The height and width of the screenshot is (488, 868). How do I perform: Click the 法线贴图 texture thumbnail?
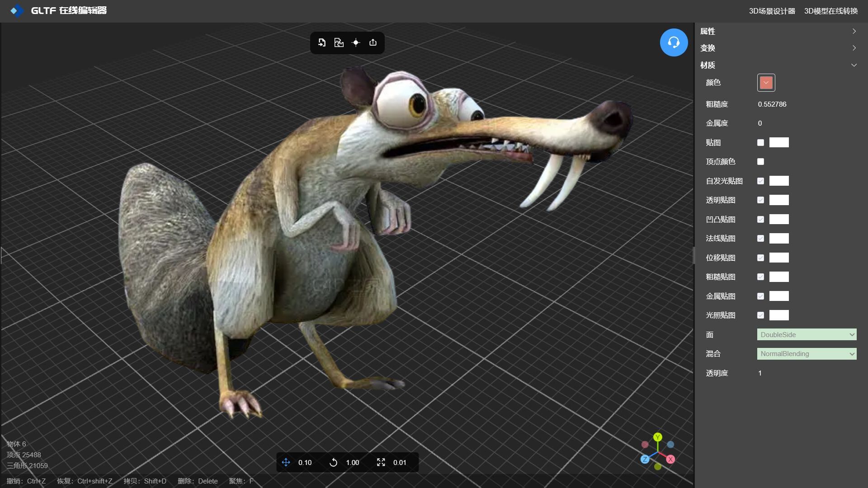pos(779,238)
